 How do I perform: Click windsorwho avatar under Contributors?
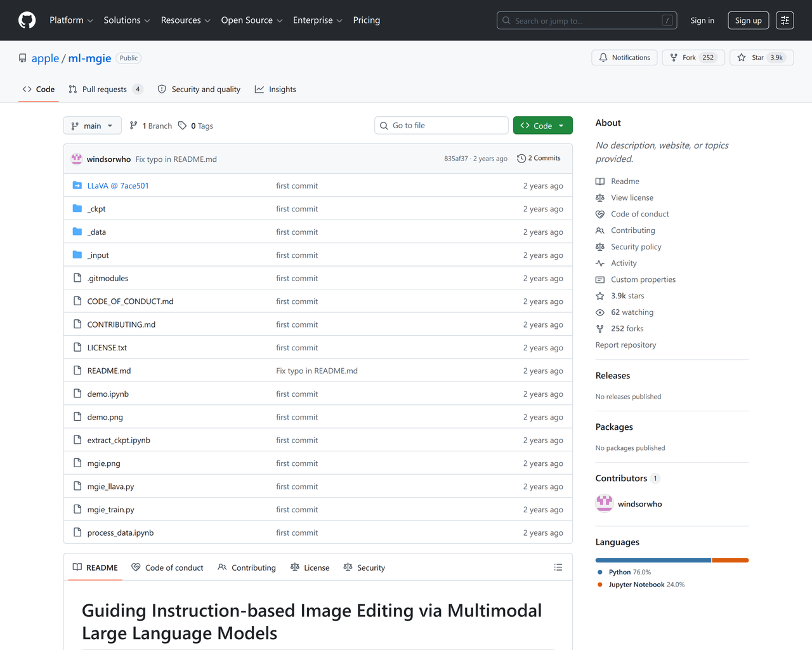[x=605, y=503]
